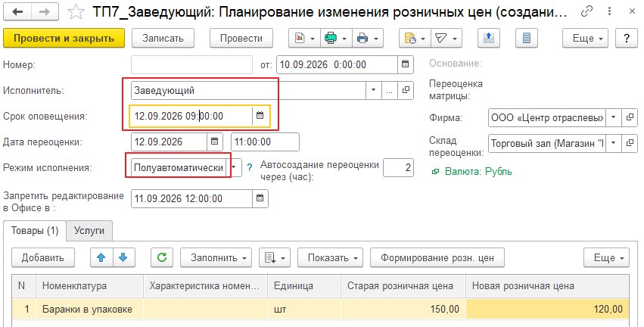Click Провести и закрыть button
Viewport: 644px width, 327px height.
click(x=64, y=38)
